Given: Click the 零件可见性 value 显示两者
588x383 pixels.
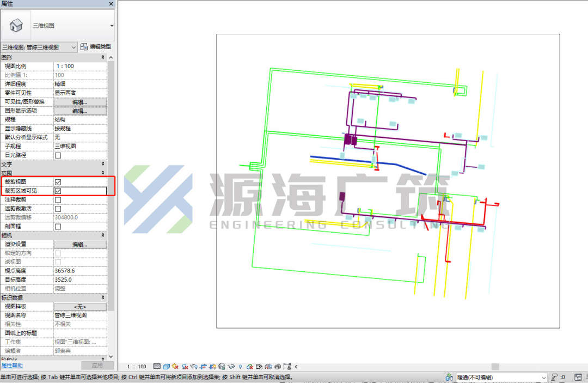Looking at the screenshot, I should 80,93.
